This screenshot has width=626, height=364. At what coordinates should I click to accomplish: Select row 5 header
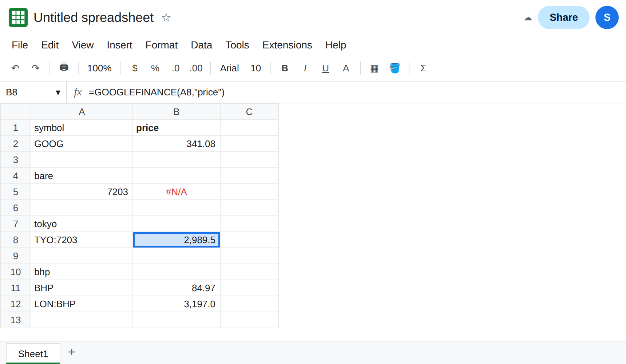[x=16, y=192]
